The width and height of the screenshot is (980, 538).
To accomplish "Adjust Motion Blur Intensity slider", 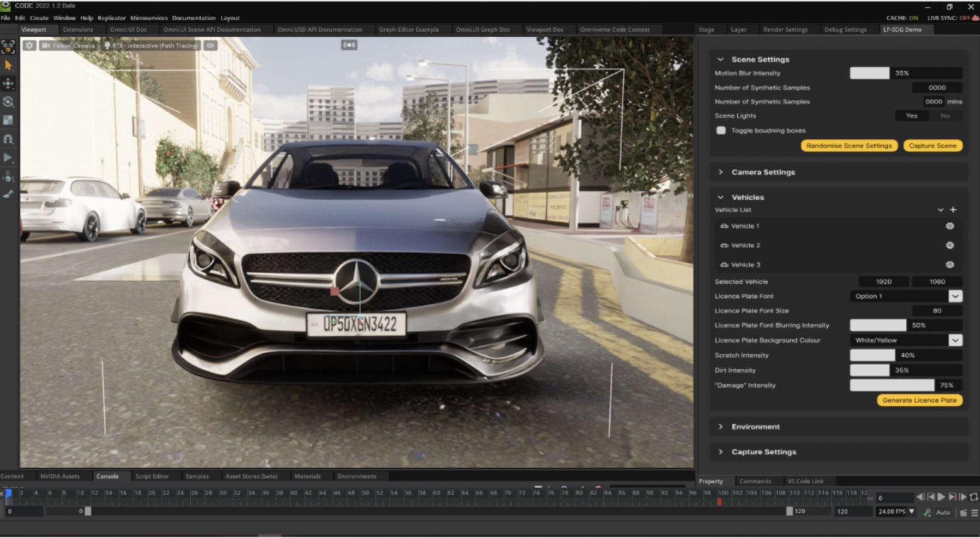I will coord(906,73).
